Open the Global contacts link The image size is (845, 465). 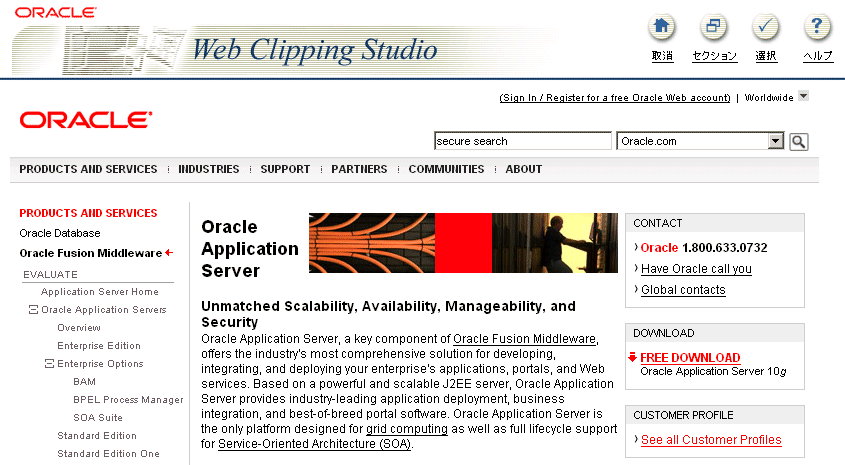(x=683, y=290)
